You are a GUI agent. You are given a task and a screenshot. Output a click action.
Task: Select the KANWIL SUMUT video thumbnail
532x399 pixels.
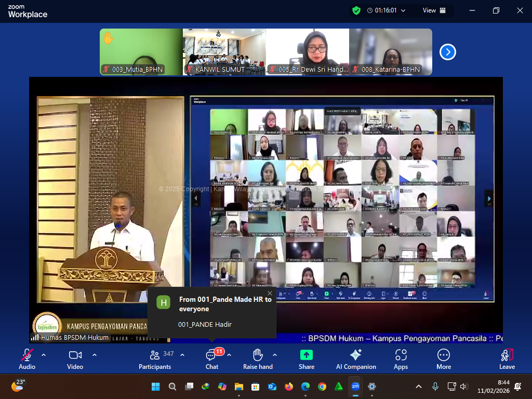click(224, 52)
